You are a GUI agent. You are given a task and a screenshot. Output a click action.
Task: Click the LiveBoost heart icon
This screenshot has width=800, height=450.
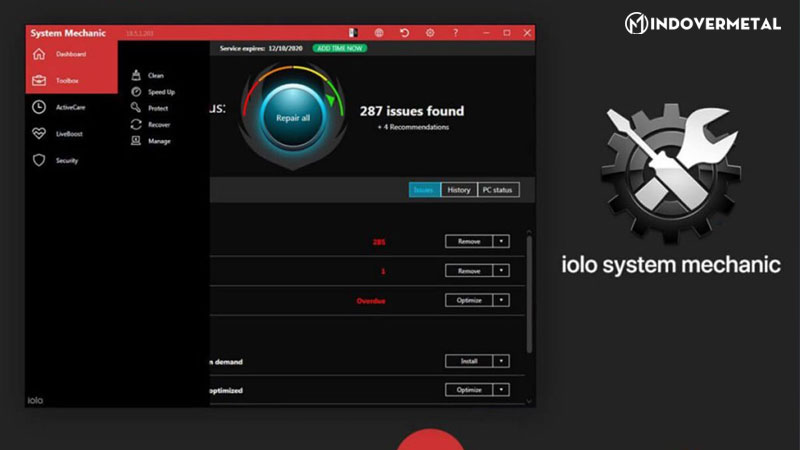[x=39, y=133]
